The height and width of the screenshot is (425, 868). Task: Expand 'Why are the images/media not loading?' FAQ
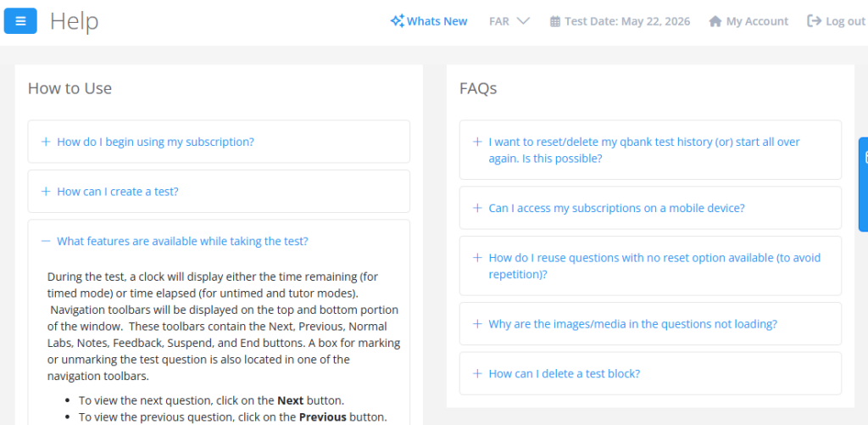point(632,324)
